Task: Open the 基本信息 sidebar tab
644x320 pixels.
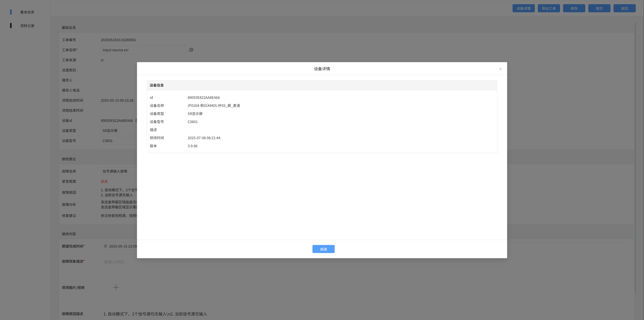Action: point(27,12)
